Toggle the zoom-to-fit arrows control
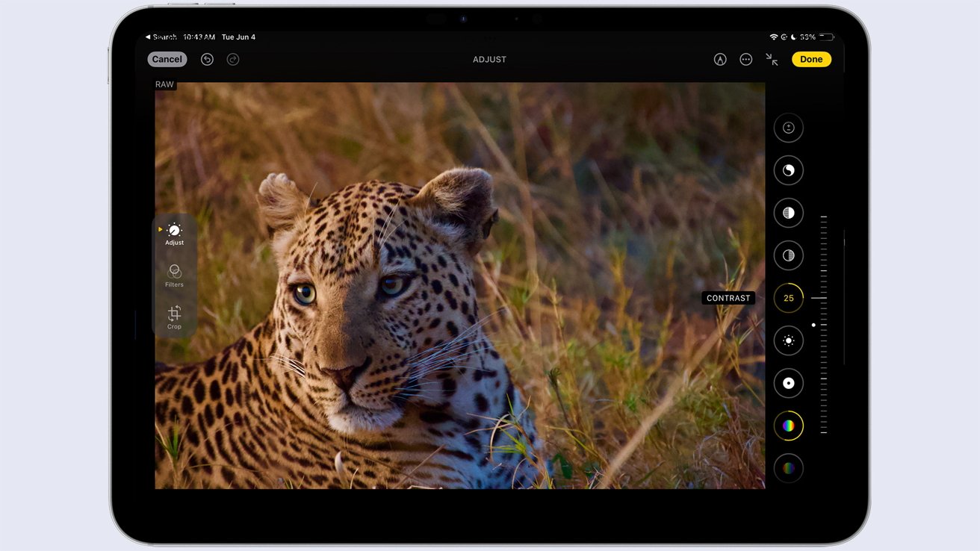 [772, 59]
